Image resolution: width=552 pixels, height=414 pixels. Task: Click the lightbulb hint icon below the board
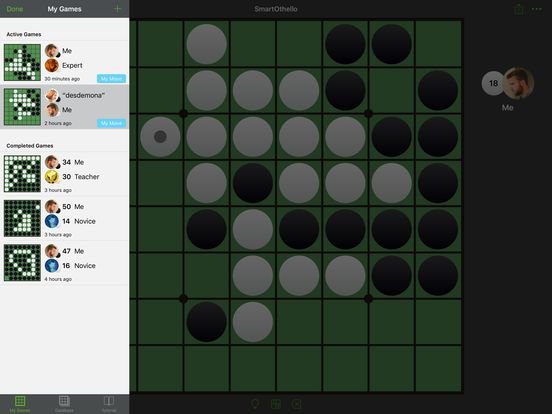[255, 404]
